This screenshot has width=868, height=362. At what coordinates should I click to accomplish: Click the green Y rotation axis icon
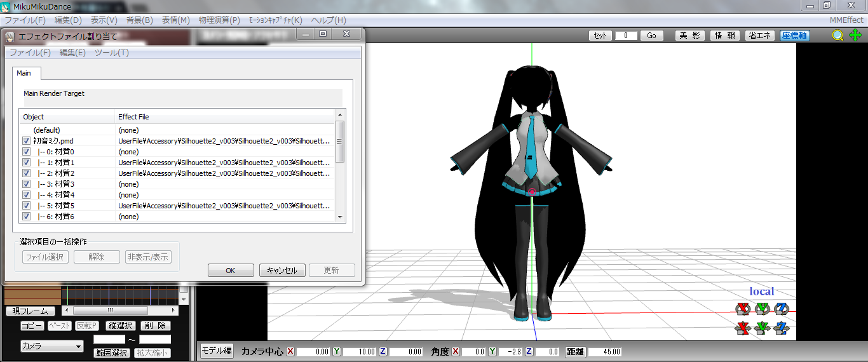[763, 309]
